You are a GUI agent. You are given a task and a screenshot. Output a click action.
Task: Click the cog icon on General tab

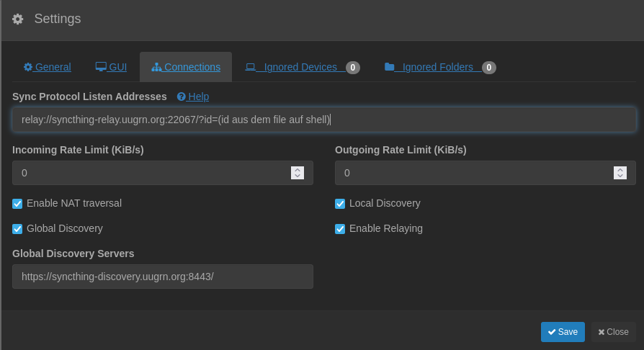coord(28,67)
